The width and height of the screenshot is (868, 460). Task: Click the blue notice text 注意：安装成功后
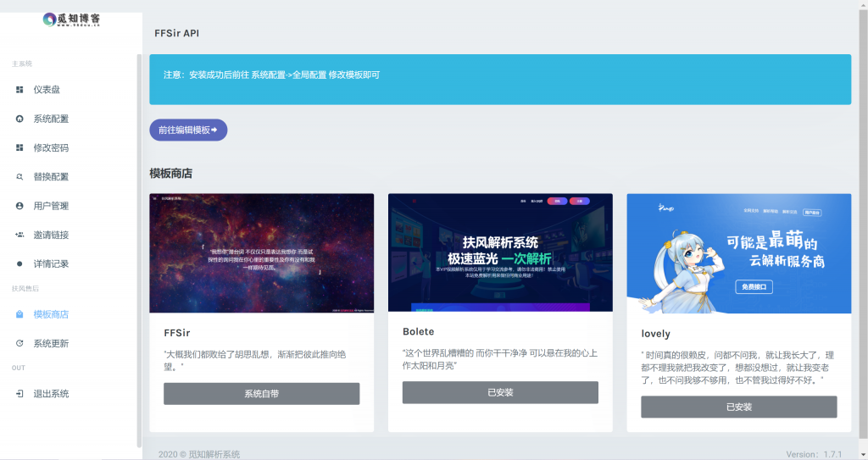tap(272, 75)
